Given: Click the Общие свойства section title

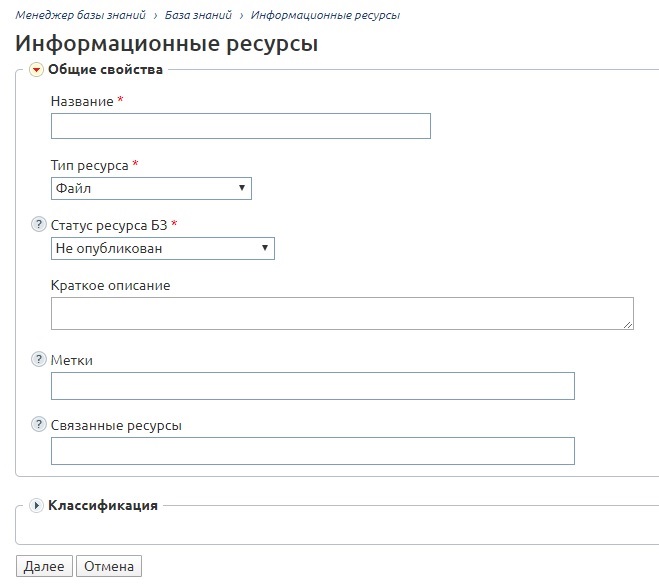Looking at the screenshot, I should click(x=105, y=69).
